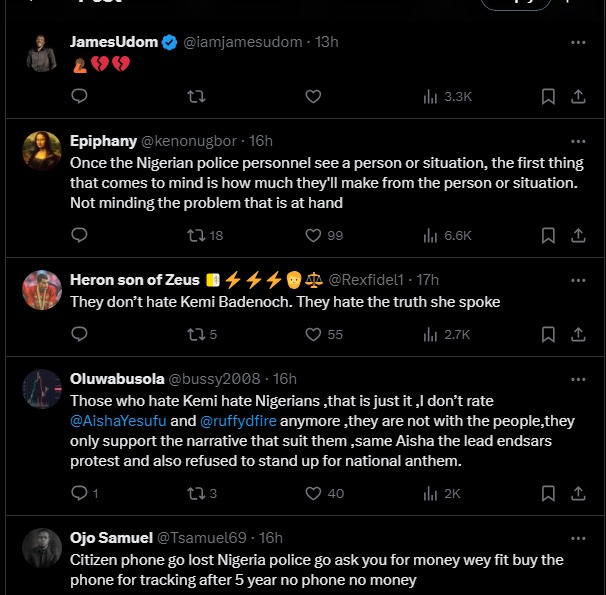Viewport: 606px width, 595px height.
Task: Open more options on JamesUdom's post
Action: 578,42
